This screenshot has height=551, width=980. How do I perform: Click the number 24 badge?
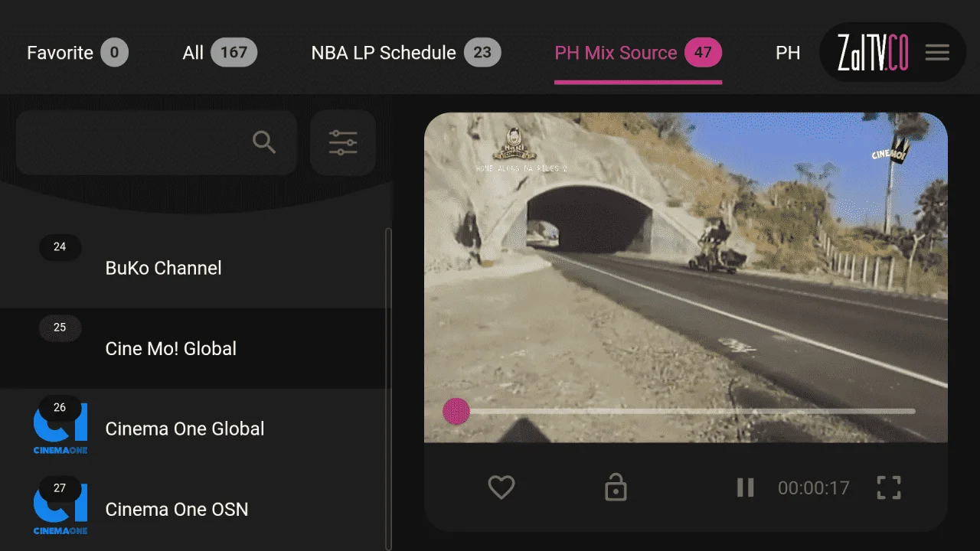click(60, 246)
